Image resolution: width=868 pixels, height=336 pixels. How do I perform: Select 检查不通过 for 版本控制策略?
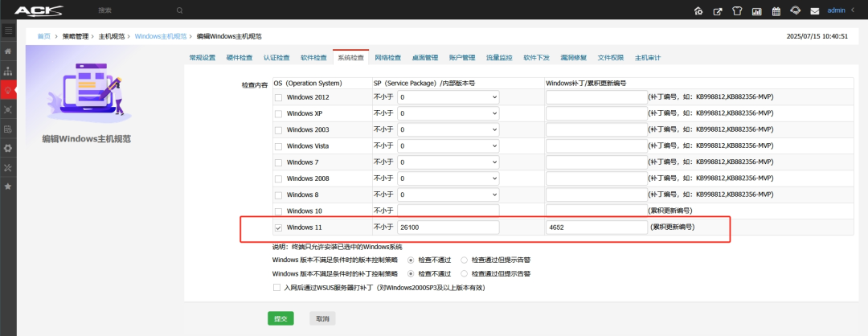pyautogui.click(x=411, y=260)
